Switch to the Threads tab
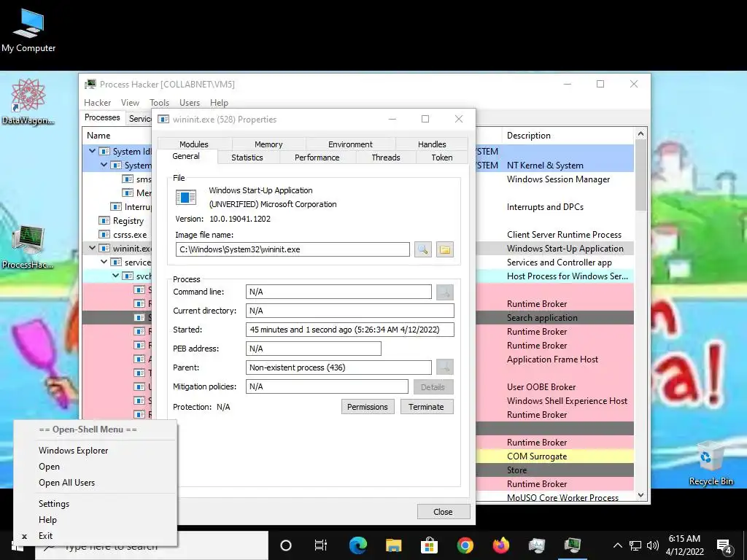 tap(385, 157)
